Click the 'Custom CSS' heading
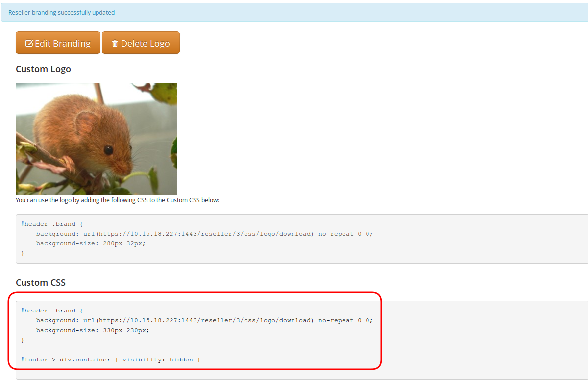Screen dimensions: 588x384 [41, 282]
